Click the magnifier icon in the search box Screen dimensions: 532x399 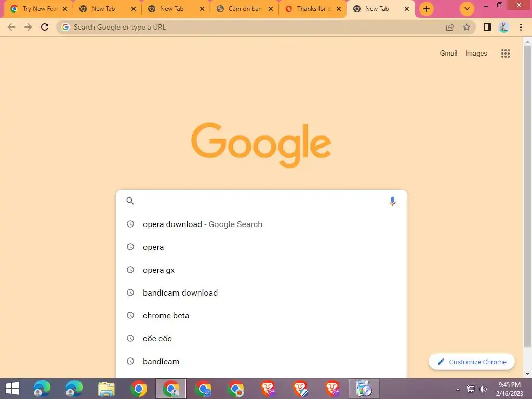point(130,201)
